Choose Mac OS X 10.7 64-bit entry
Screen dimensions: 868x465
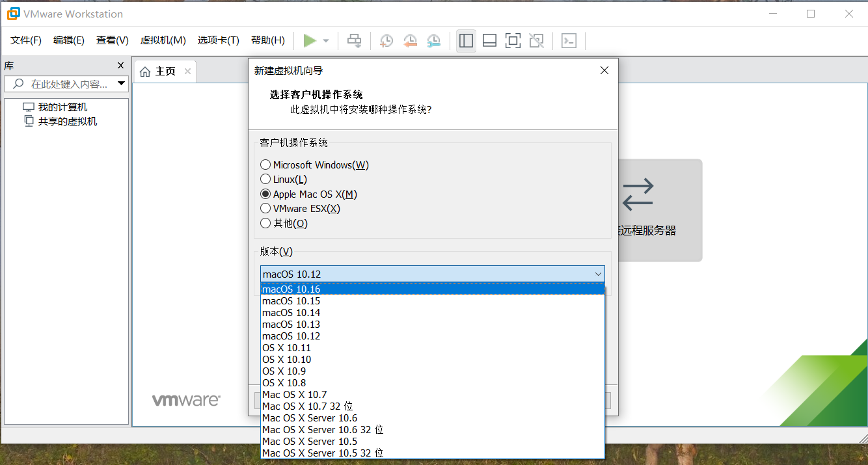(433, 395)
